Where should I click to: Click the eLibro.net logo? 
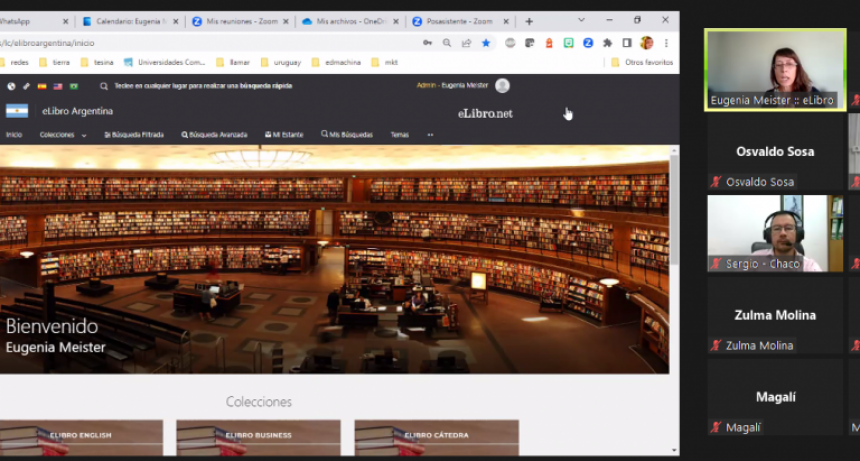(485, 113)
